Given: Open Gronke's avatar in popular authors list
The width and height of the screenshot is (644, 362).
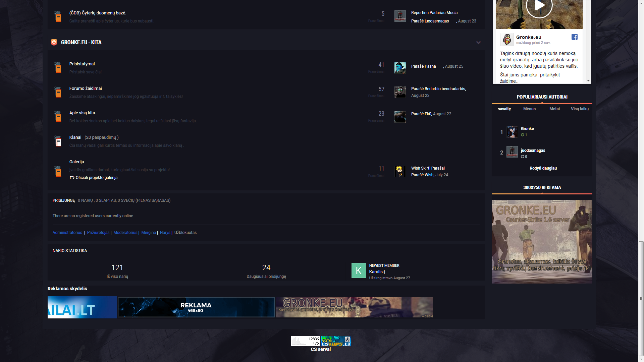Looking at the screenshot, I should click(512, 132).
